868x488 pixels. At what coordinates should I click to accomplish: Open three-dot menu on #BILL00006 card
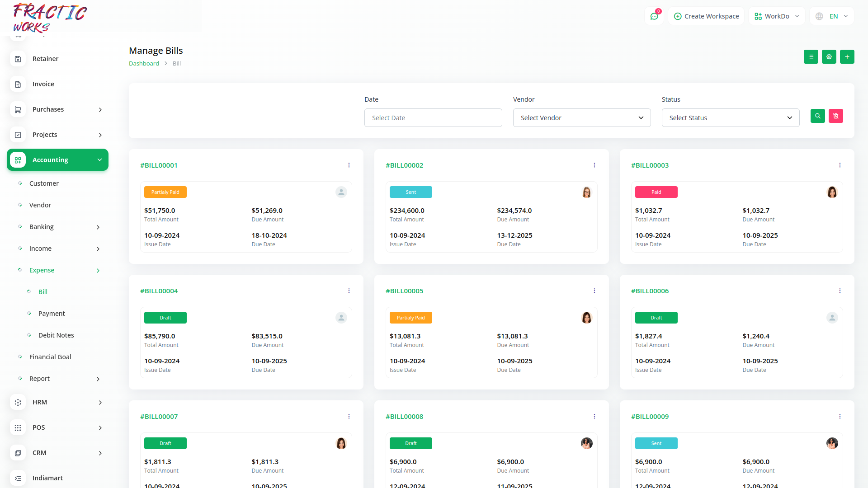(x=840, y=291)
